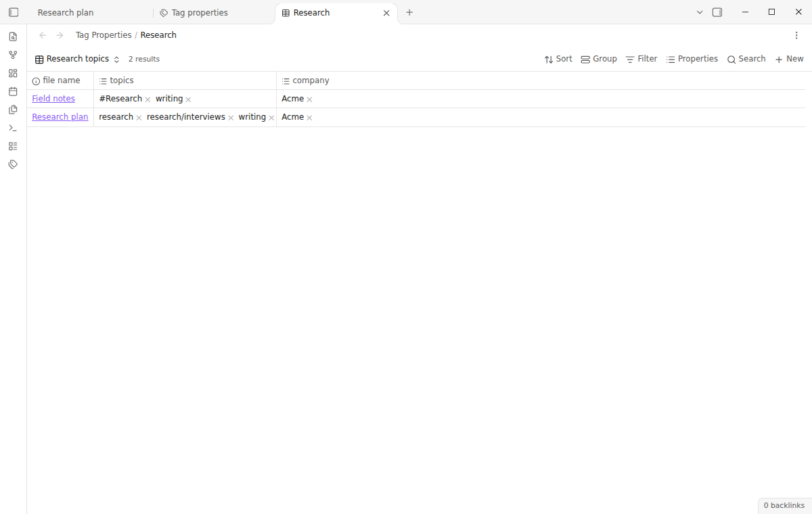This screenshot has height=514, width=812.
Task: Click Search in the base toolbar
Action: point(746,60)
